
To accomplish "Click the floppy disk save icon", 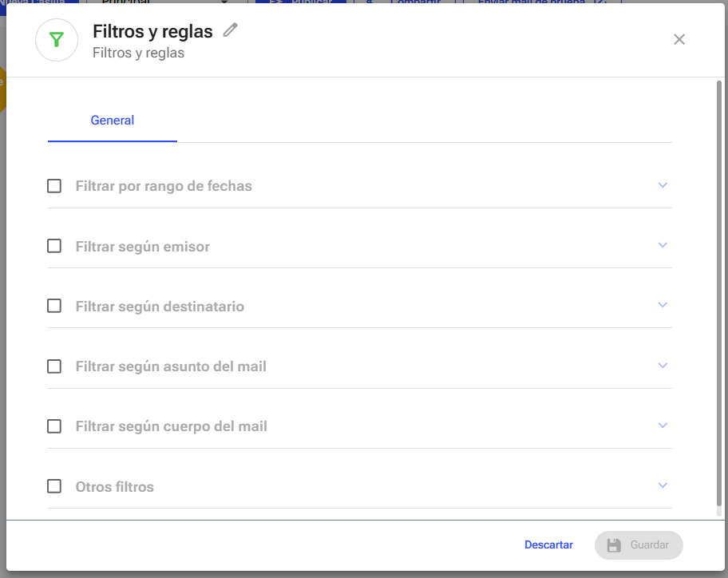I will [614, 545].
